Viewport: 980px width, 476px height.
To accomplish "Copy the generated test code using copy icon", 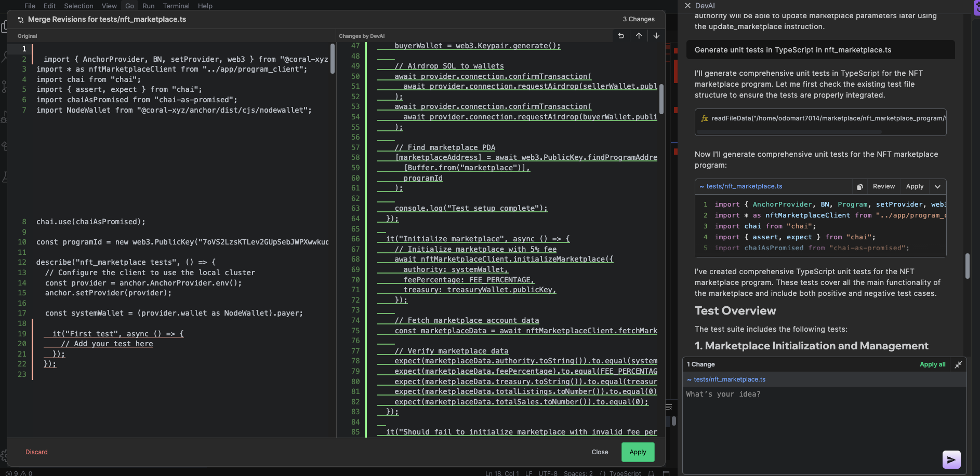I will pos(860,186).
